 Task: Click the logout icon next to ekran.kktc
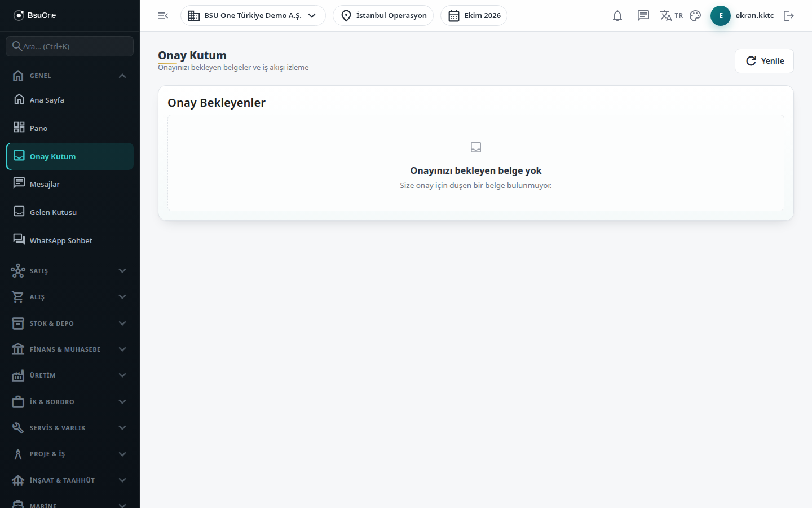point(789,16)
